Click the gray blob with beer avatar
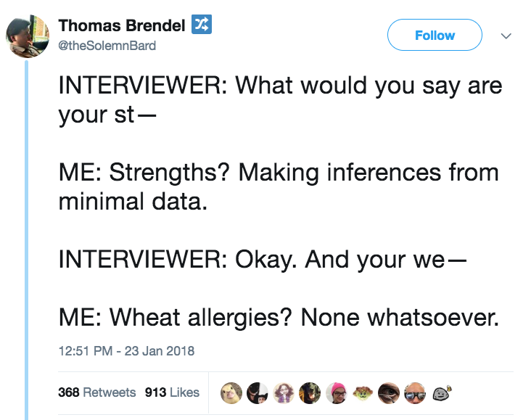The image size is (531, 420). [440, 392]
